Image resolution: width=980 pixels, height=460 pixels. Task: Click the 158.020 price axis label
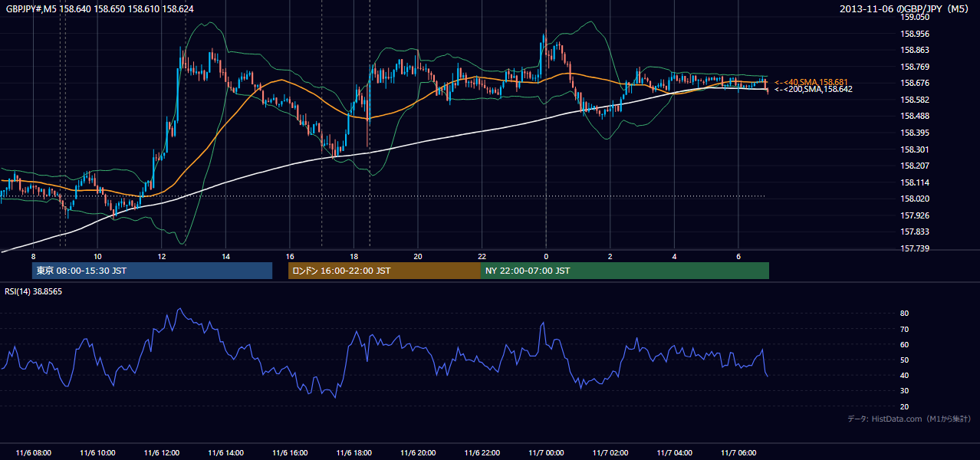(915, 199)
